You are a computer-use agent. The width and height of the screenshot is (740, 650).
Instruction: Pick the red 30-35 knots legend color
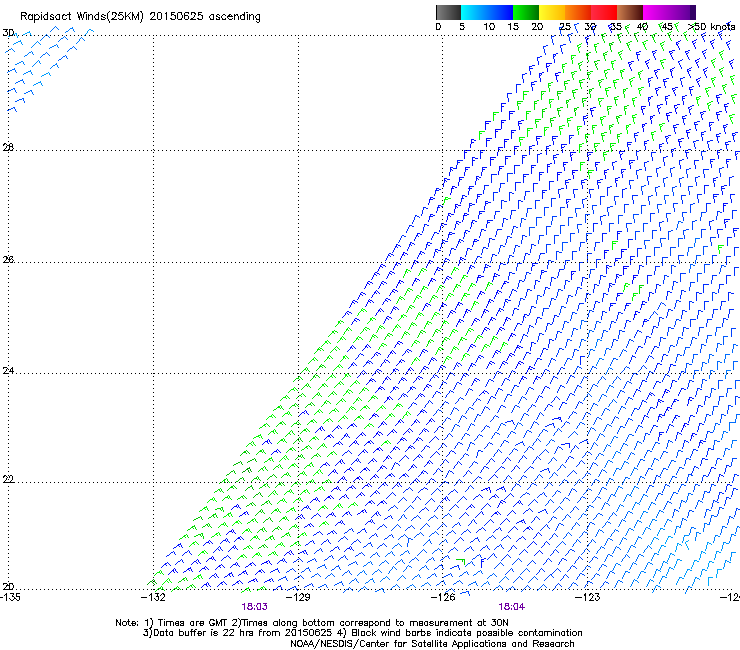tap(604, 12)
